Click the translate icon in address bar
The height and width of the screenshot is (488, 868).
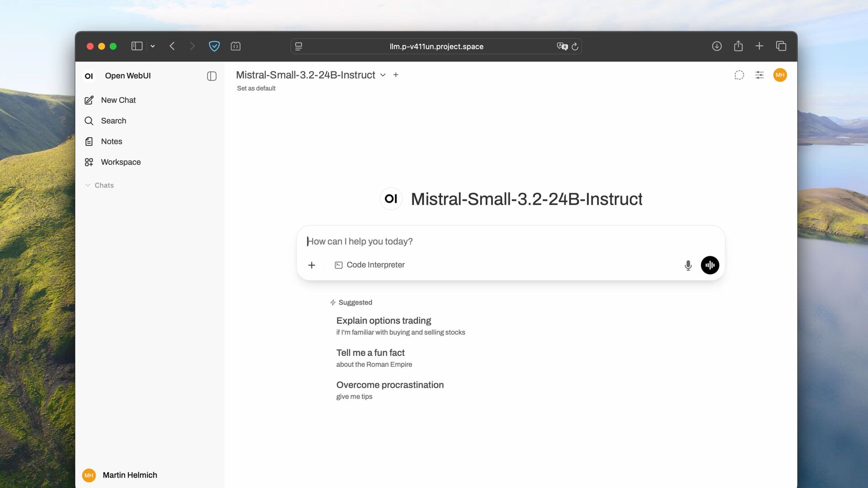(x=562, y=46)
